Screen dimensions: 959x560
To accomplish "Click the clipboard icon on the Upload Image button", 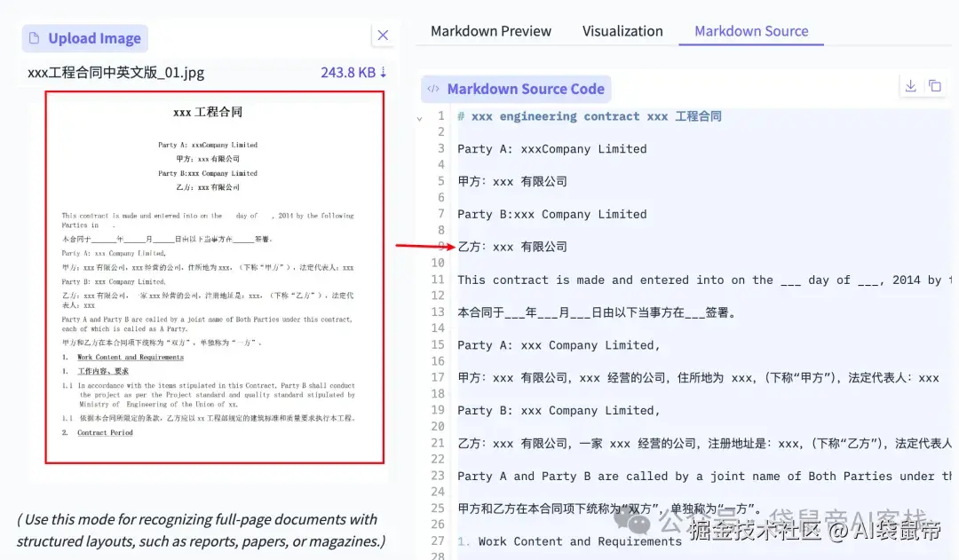I will click(x=34, y=38).
